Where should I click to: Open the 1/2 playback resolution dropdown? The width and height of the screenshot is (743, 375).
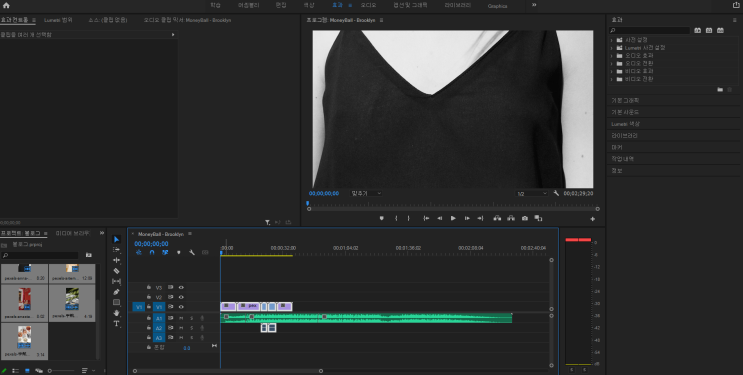tap(532, 194)
